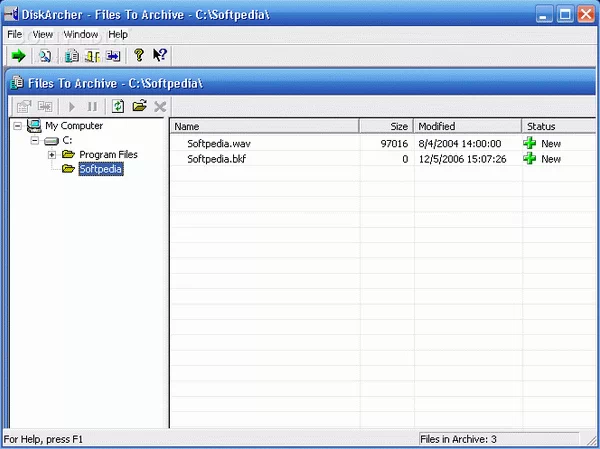600x449 pixels.
Task: Click the modified date 8/4/2004 14:00:00
Action: (460, 144)
